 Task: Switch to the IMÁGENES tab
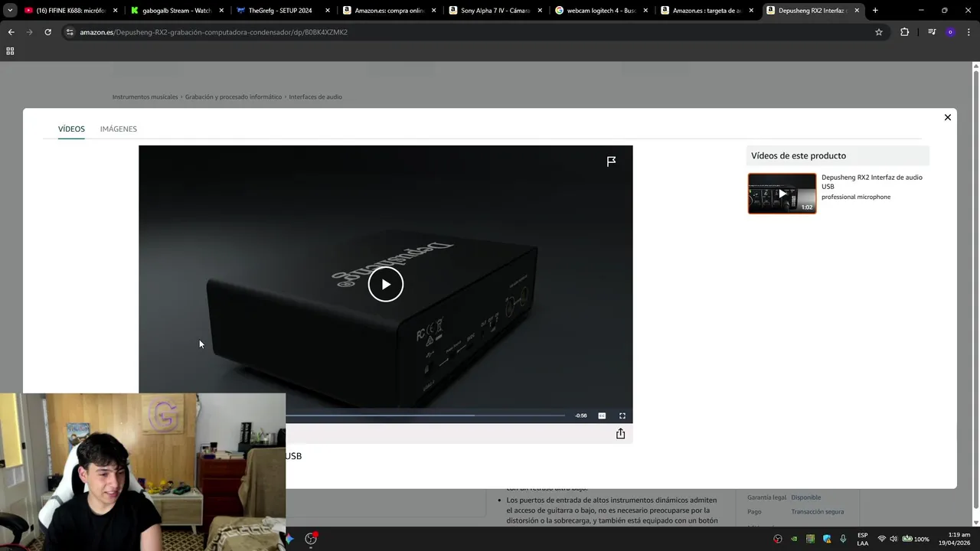119,129
